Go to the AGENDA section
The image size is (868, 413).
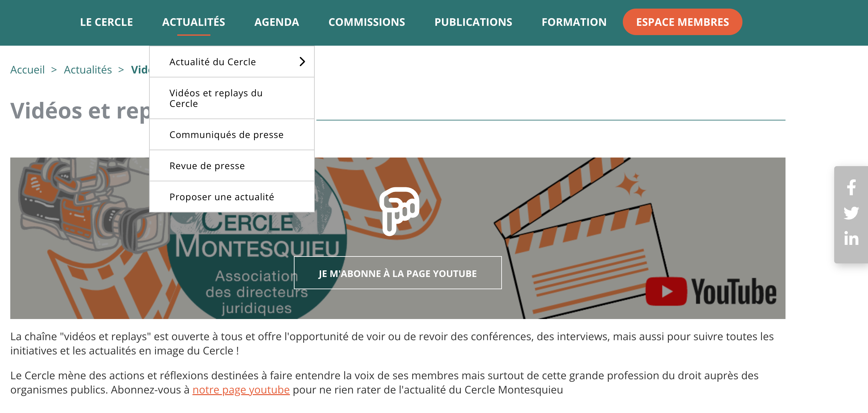point(277,22)
